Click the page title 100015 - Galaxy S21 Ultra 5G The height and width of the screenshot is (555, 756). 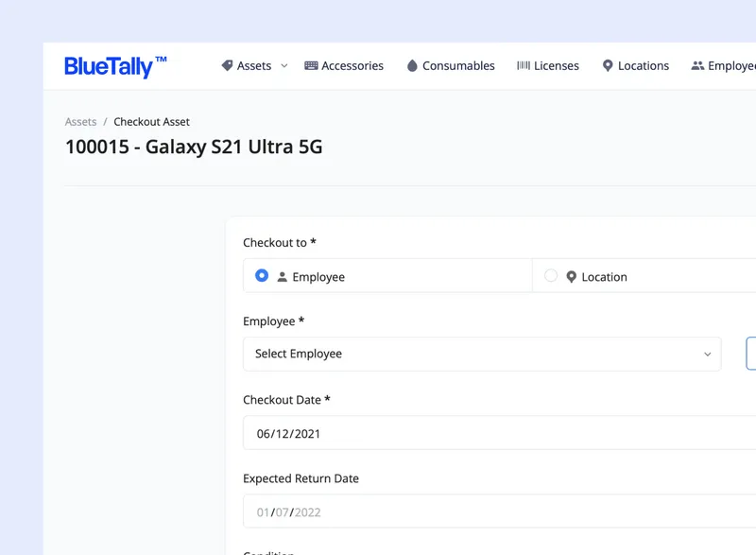(194, 147)
